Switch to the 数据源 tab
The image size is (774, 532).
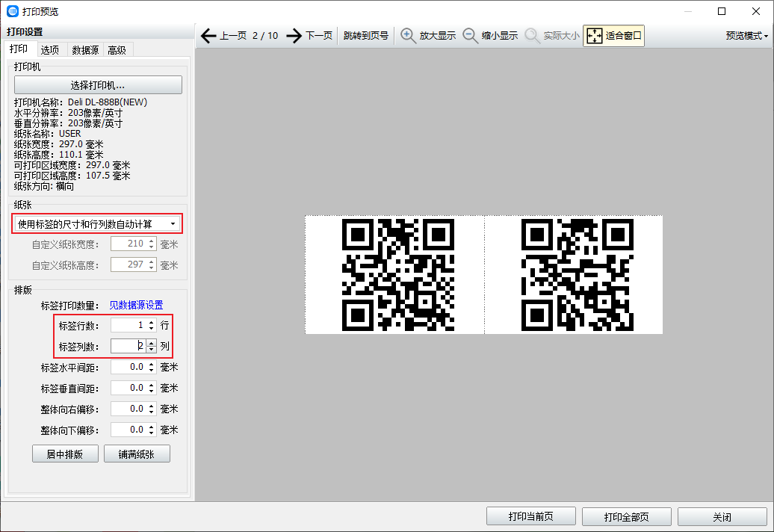click(x=85, y=50)
